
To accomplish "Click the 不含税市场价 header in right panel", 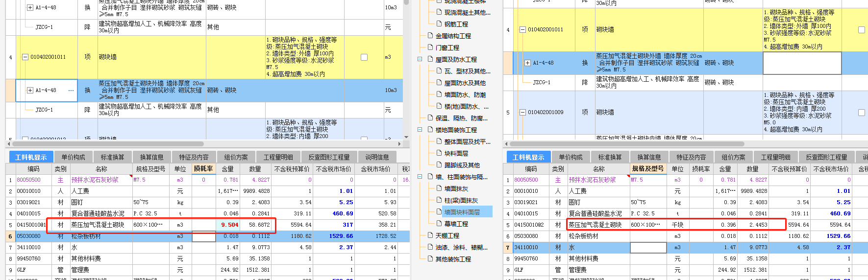I will pyautogui.click(x=831, y=169).
